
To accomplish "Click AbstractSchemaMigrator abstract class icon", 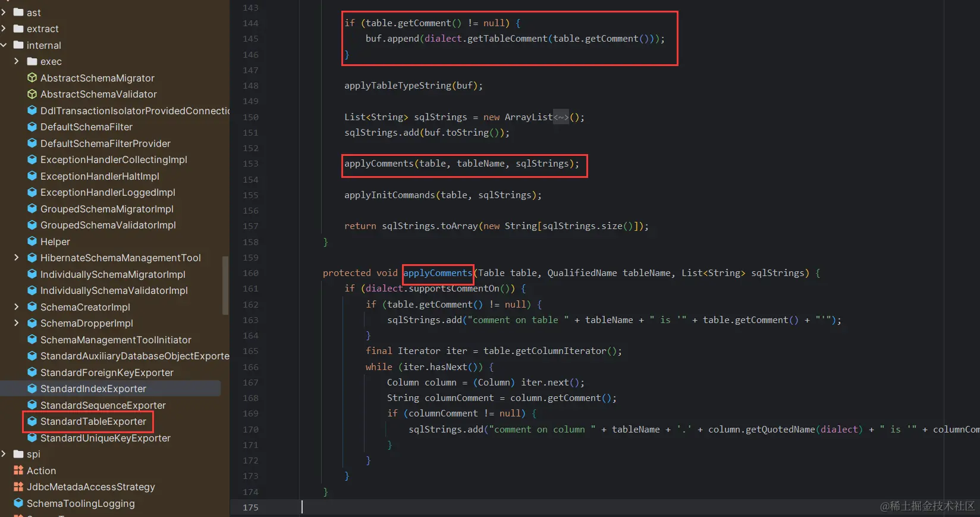I will tap(32, 78).
